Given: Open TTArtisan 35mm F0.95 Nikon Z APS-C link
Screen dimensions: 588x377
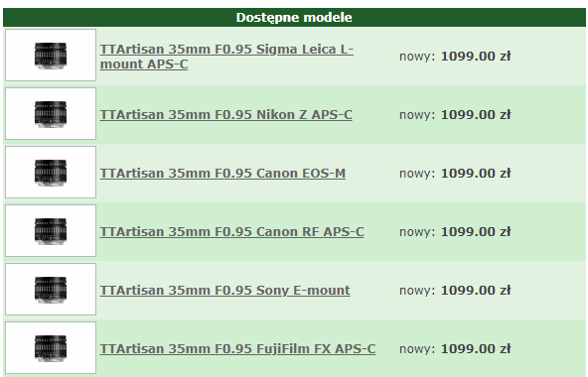Looking at the screenshot, I should 225,115.
